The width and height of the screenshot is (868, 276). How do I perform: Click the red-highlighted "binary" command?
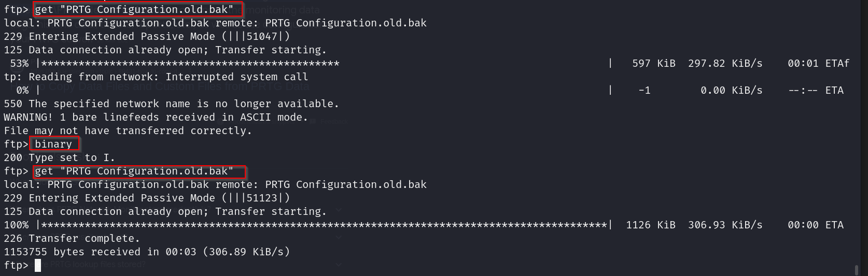click(x=53, y=144)
